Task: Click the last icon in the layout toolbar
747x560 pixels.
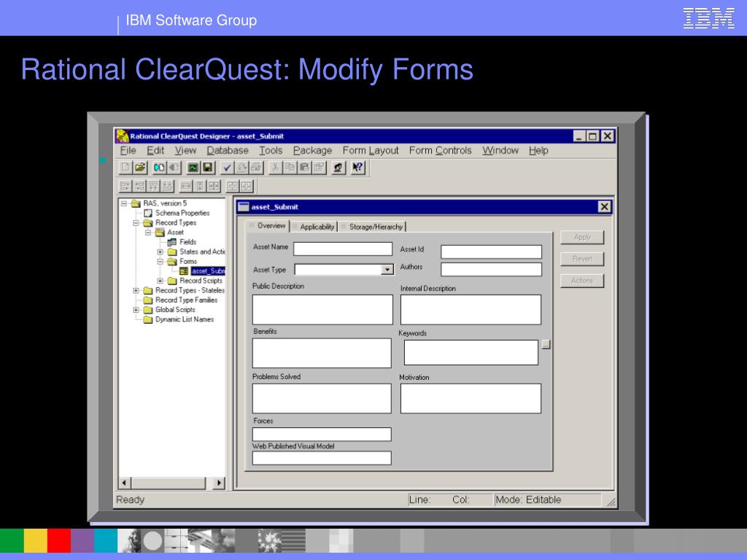Action: tap(247, 186)
